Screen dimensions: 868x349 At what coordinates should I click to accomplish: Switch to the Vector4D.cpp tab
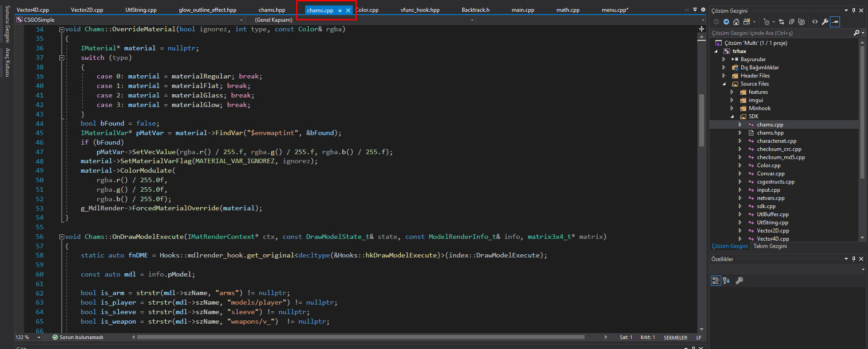point(33,10)
